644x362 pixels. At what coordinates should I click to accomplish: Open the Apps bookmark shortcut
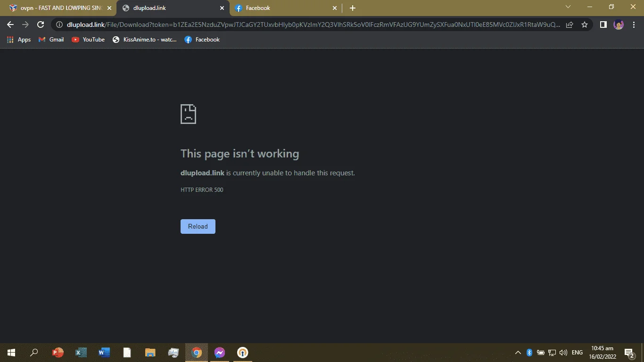[19, 40]
